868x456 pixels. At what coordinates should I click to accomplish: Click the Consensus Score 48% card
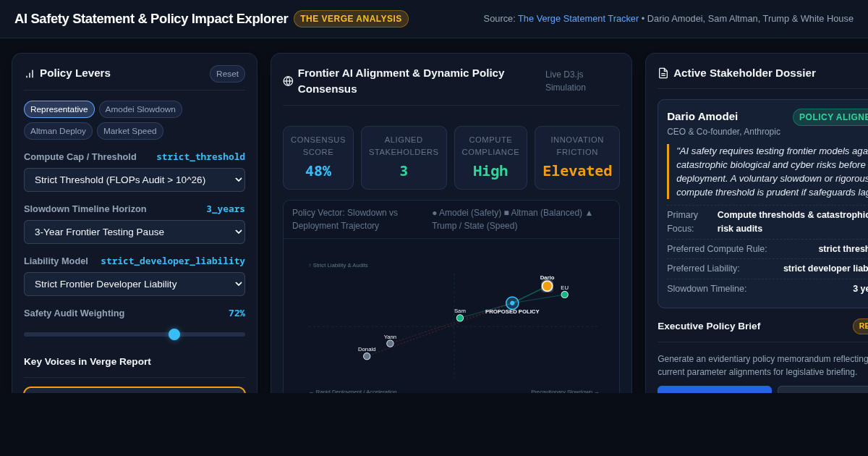[318, 159]
